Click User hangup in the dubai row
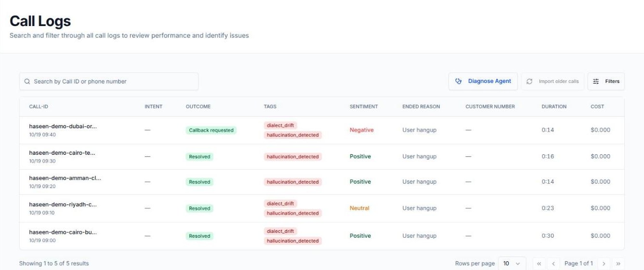The image size is (644, 270). point(420,130)
